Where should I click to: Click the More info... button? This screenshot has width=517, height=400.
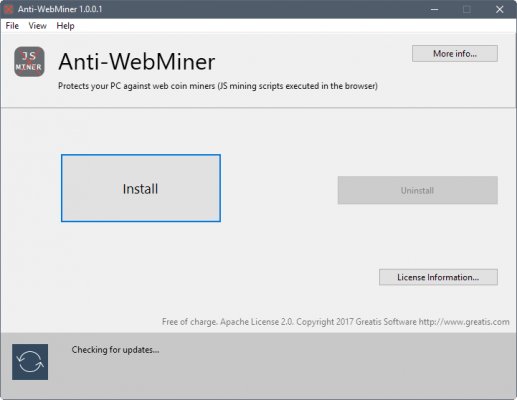coord(455,54)
